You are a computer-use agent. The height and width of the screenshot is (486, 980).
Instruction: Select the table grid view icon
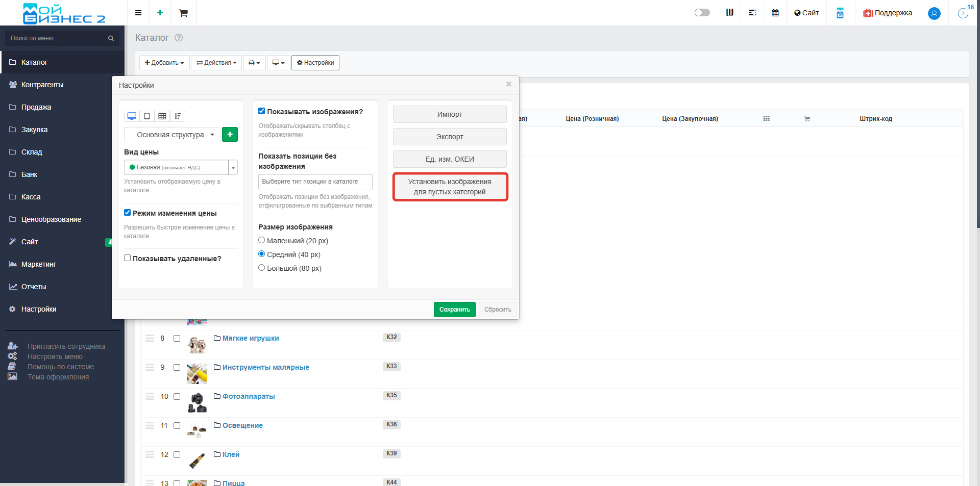tap(162, 116)
